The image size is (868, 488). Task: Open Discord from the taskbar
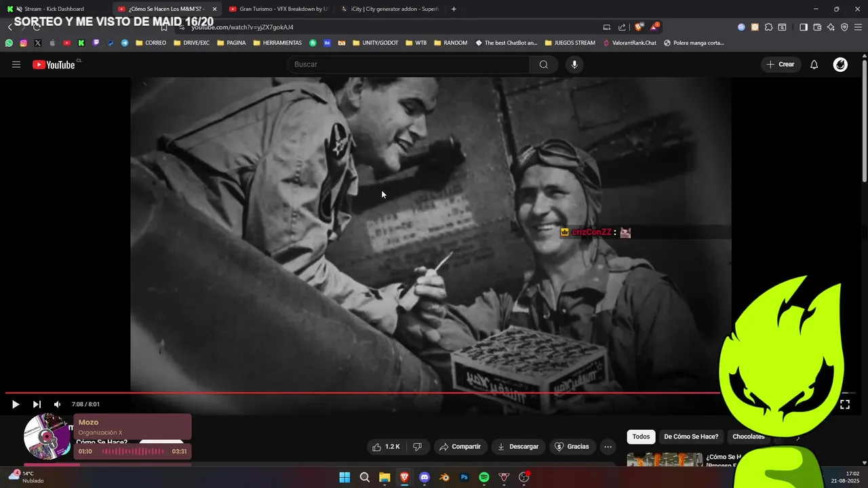(x=425, y=477)
